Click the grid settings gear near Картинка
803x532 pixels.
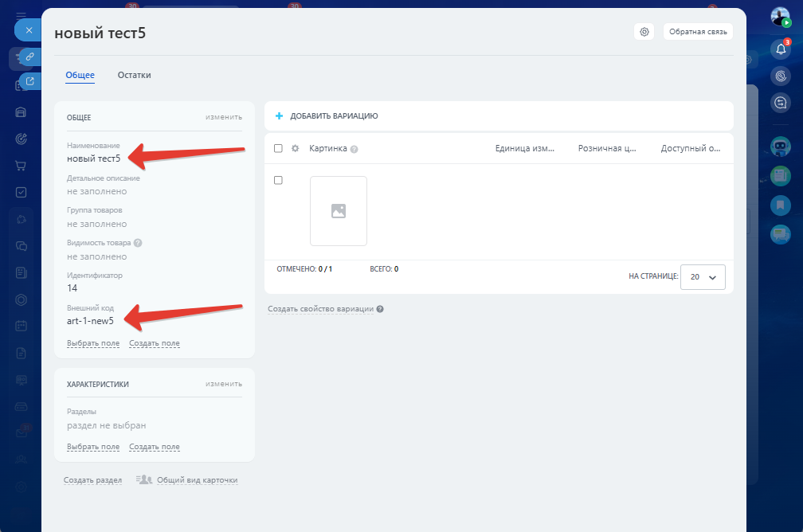tap(296, 148)
